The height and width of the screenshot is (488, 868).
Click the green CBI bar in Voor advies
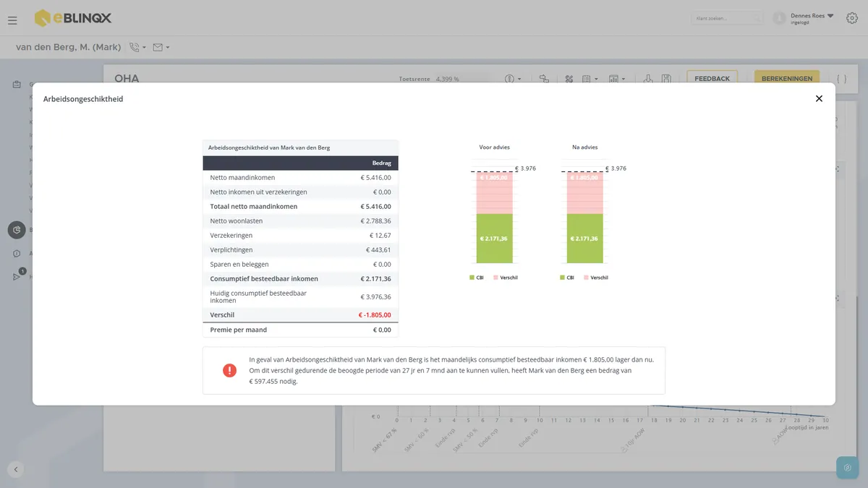pyautogui.click(x=495, y=238)
